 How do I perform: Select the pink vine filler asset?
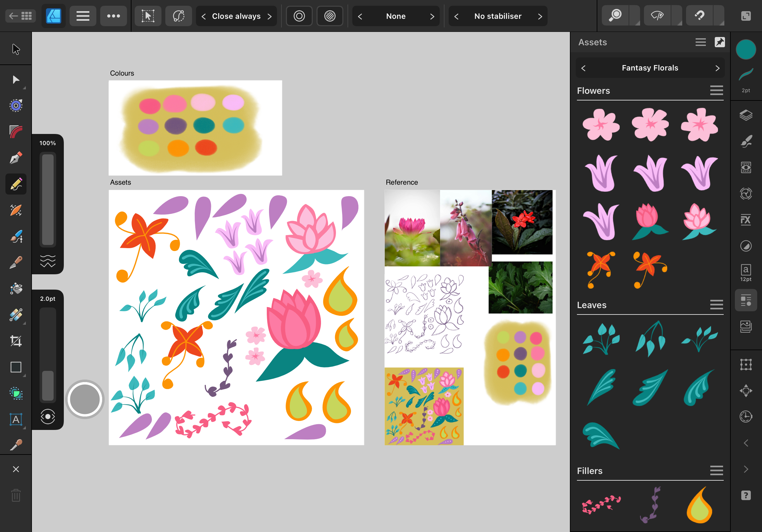click(601, 505)
